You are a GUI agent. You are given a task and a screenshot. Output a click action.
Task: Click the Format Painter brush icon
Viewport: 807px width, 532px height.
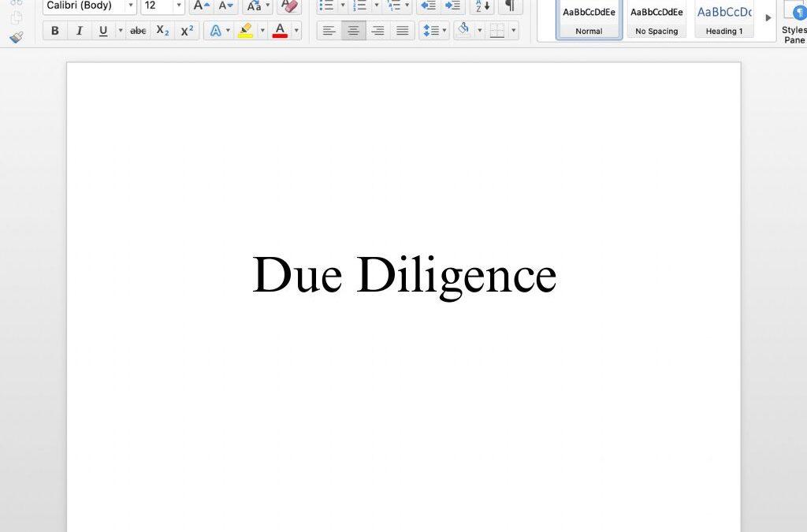[16, 37]
